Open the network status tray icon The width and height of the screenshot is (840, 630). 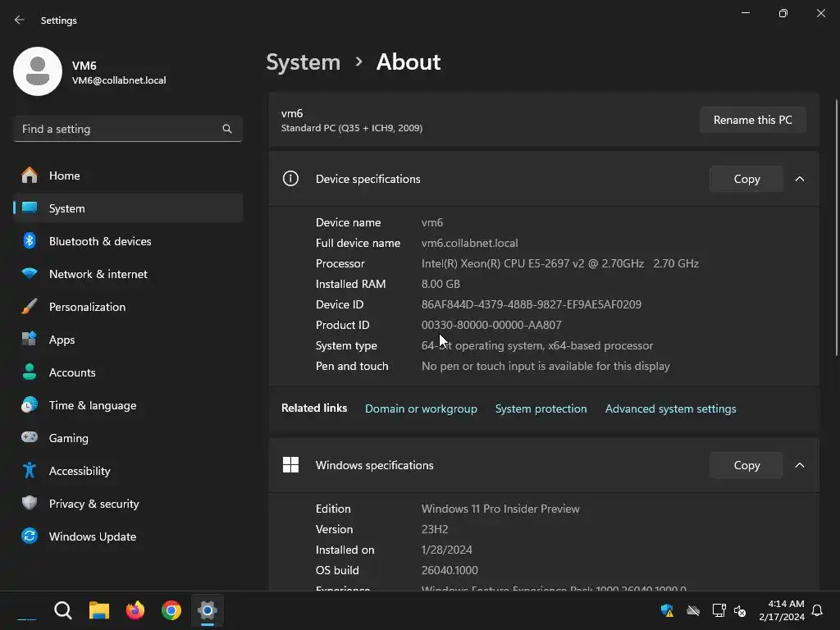coord(719,610)
